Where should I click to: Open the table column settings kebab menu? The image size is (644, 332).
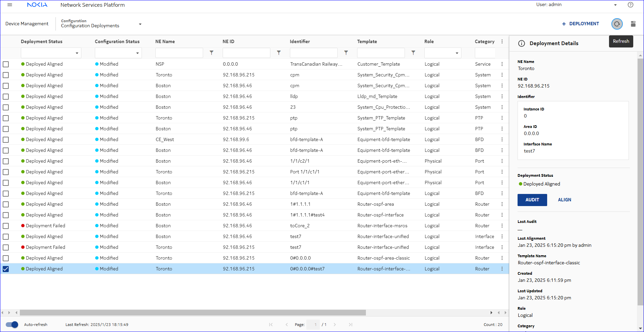tap(502, 41)
